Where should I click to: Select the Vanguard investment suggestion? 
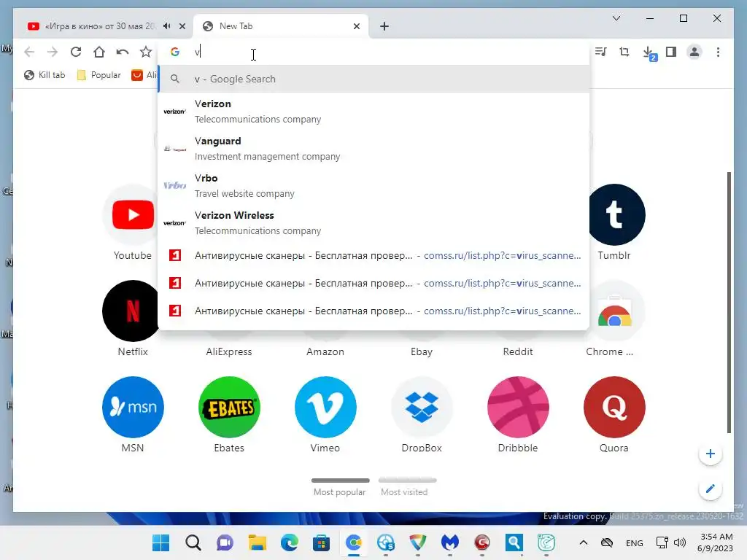click(374, 149)
